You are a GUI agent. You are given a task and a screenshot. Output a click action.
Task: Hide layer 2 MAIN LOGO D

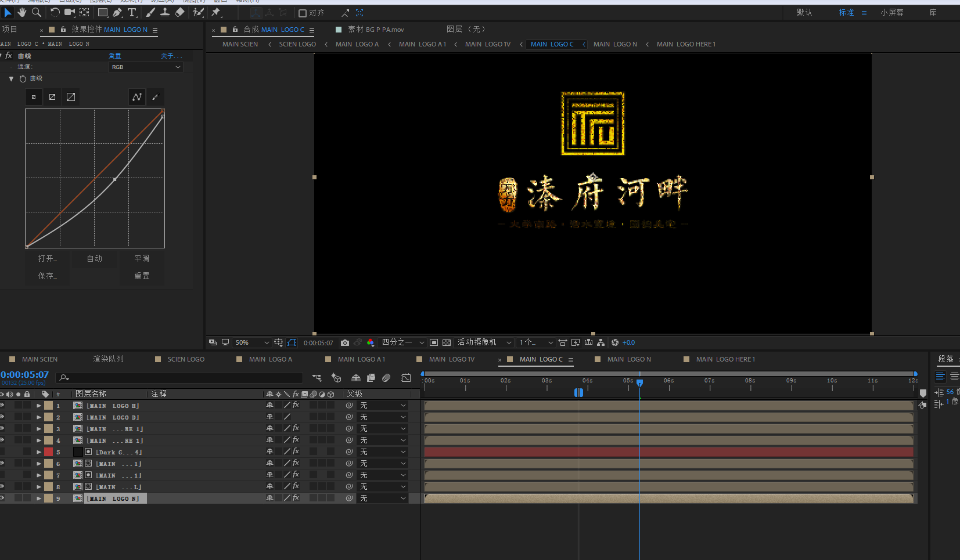coord(2,417)
